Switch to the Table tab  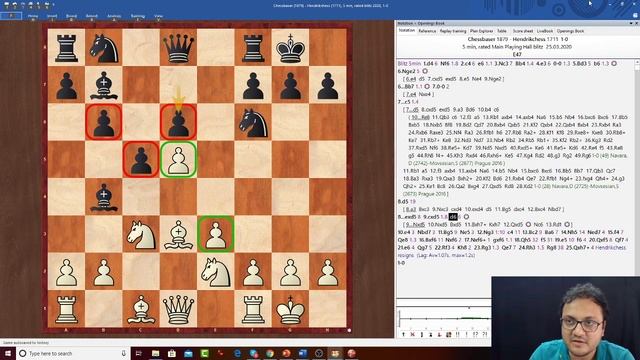(x=502, y=31)
